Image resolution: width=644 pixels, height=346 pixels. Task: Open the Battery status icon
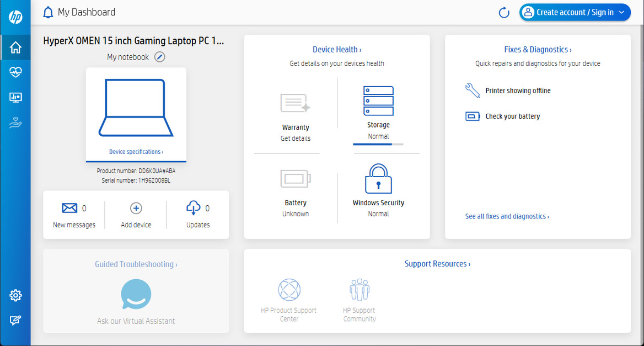(296, 179)
